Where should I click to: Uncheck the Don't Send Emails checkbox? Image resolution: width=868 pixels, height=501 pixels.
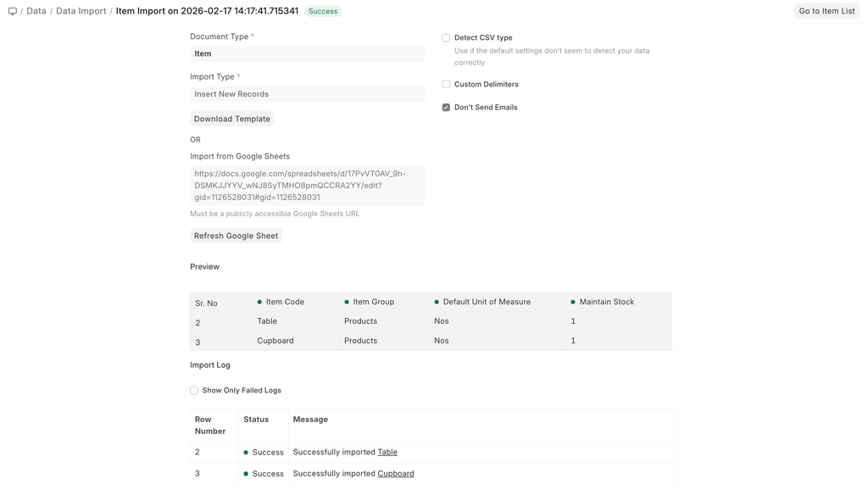pyautogui.click(x=446, y=108)
